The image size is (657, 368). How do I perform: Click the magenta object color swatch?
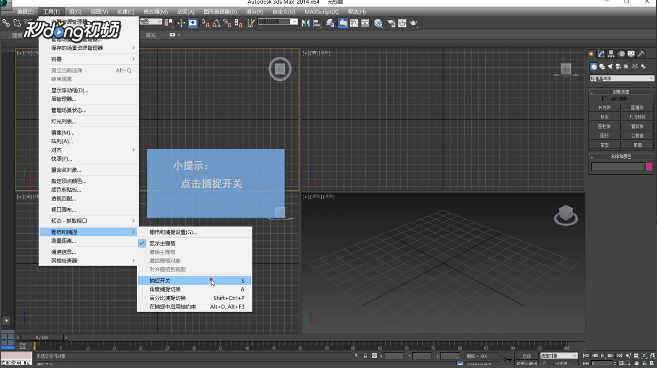point(649,167)
